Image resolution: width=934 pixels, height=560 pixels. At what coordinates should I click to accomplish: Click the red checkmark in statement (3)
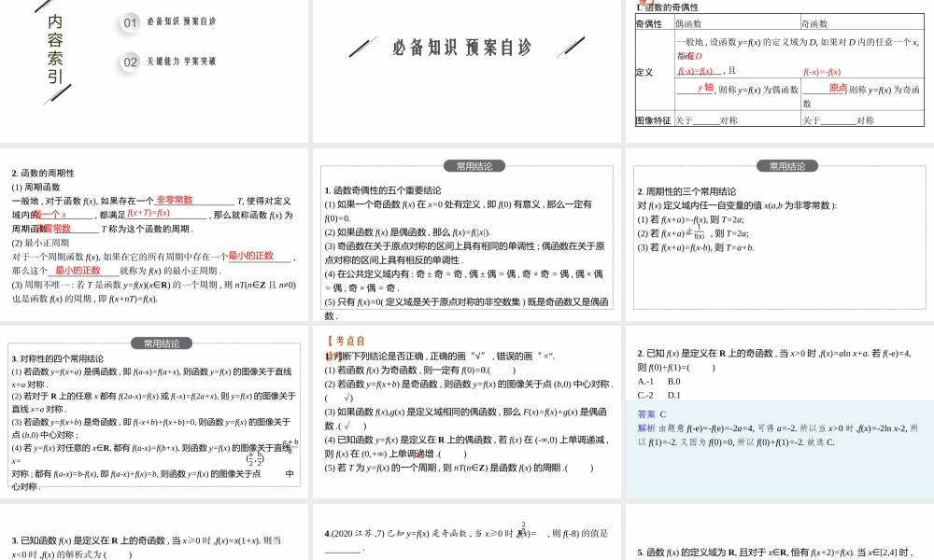pyautogui.click(x=346, y=425)
